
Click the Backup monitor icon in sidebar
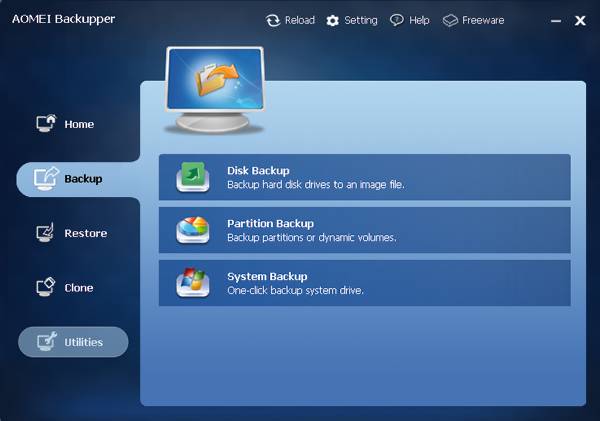[46, 178]
